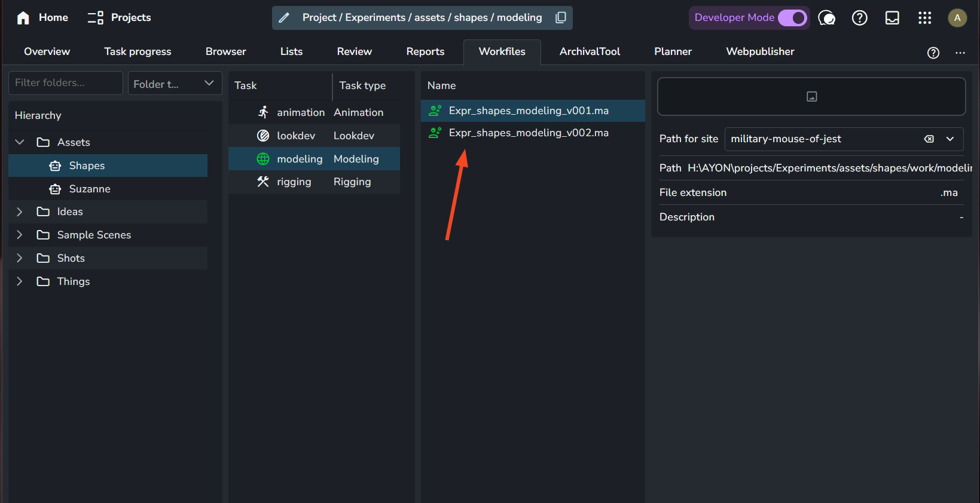Screen dimensions: 980x503
Task: Select Expr_shapes_modeling_v002.ma file name
Action: [x=529, y=133]
